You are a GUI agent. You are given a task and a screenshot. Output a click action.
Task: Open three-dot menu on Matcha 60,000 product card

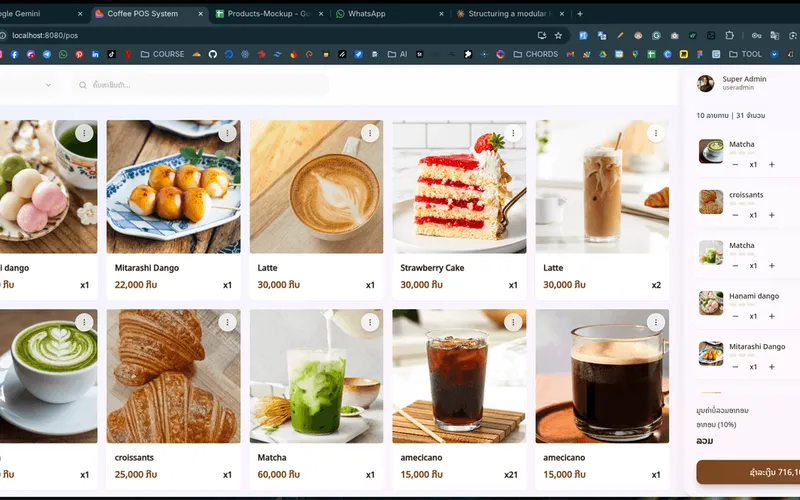click(370, 322)
